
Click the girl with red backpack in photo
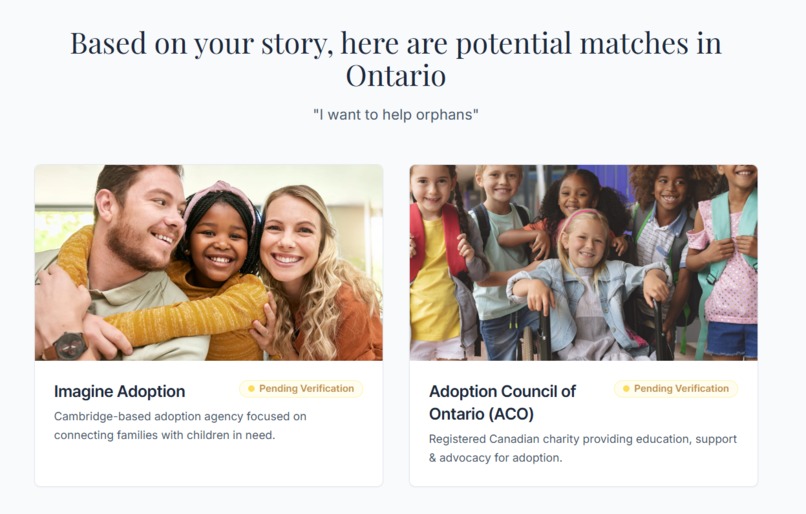pyautogui.click(x=437, y=262)
